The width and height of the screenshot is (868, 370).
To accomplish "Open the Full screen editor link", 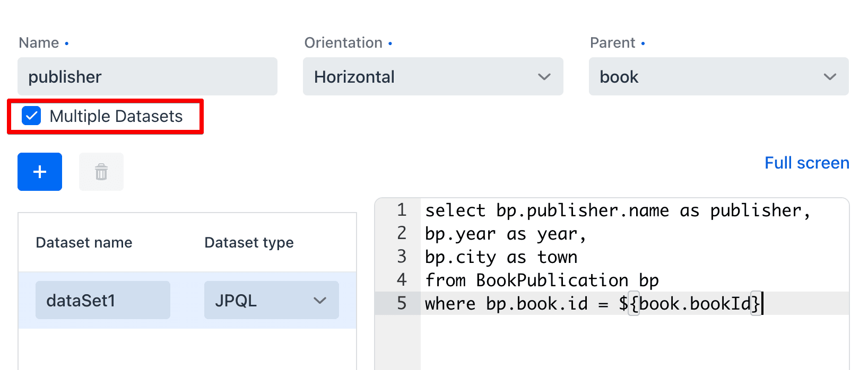I will point(806,163).
